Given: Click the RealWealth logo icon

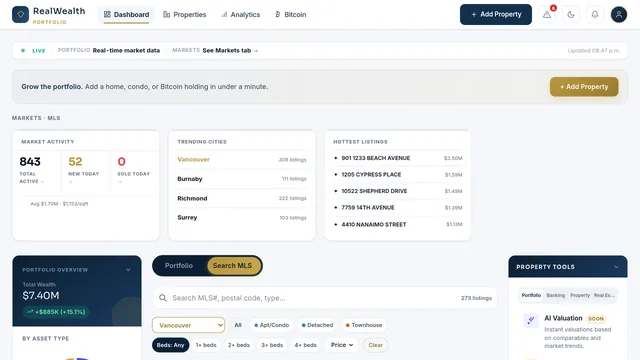Looking at the screenshot, I should [20, 15].
